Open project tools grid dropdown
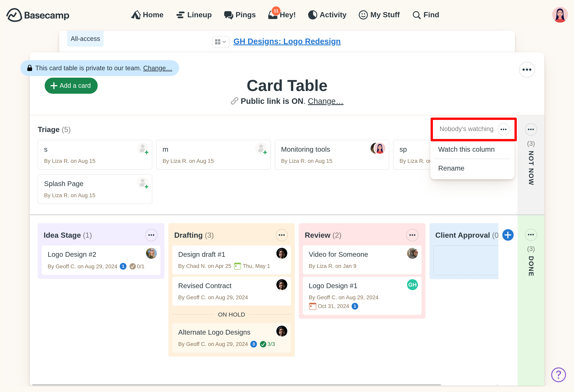The height and width of the screenshot is (392, 574). (220, 42)
